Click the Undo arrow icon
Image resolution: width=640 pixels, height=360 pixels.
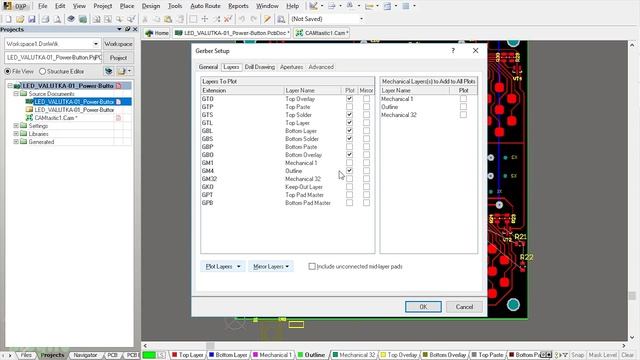(x=242, y=19)
